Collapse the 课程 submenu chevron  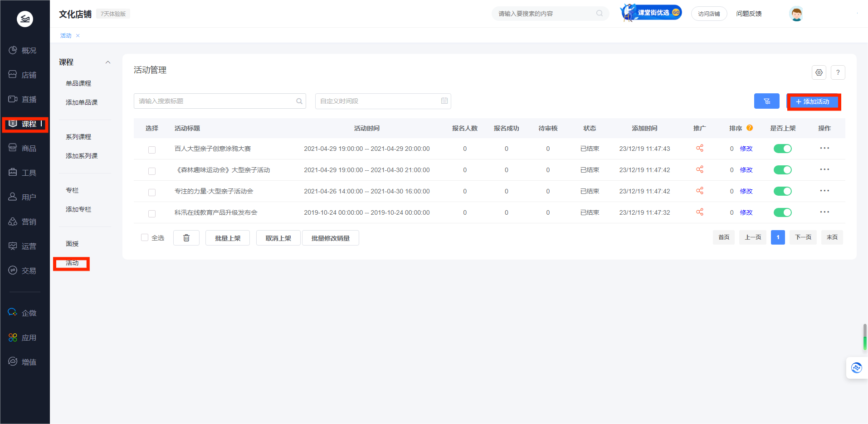[x=108, y=62]
